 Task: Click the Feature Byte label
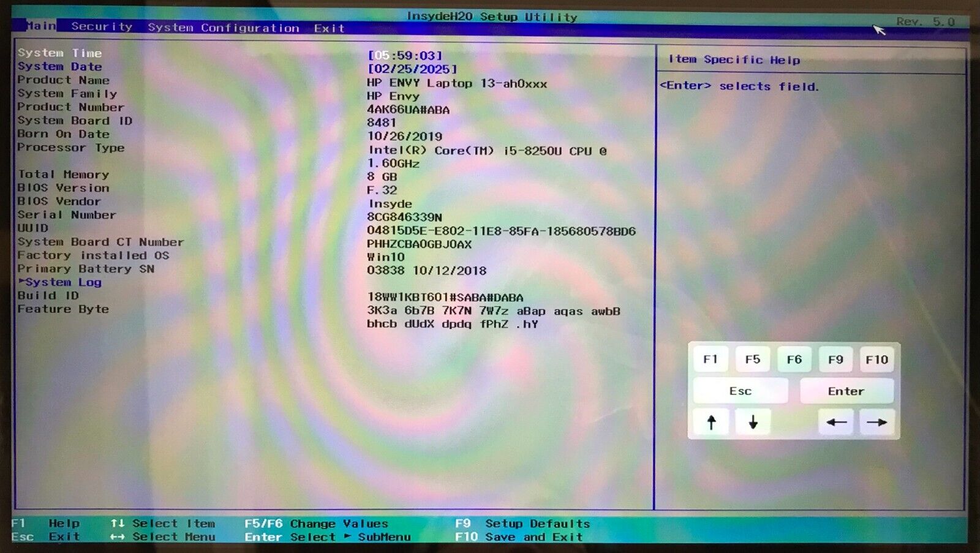tap(63, 309)
